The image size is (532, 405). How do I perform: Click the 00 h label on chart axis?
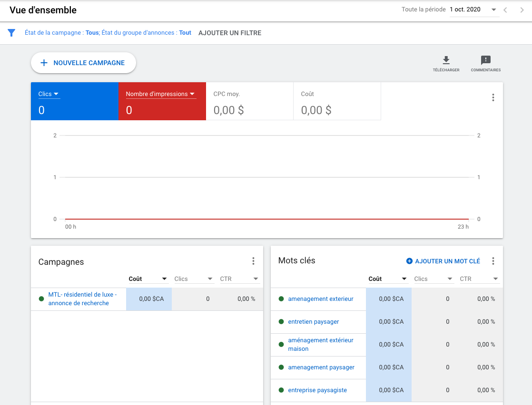tap(70, 227)
